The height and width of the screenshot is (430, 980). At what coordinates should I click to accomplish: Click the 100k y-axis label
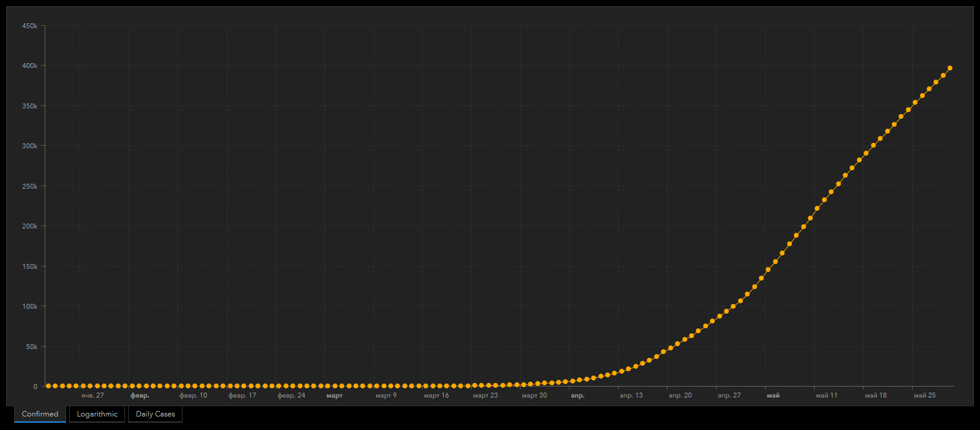[x=30, y=306]
